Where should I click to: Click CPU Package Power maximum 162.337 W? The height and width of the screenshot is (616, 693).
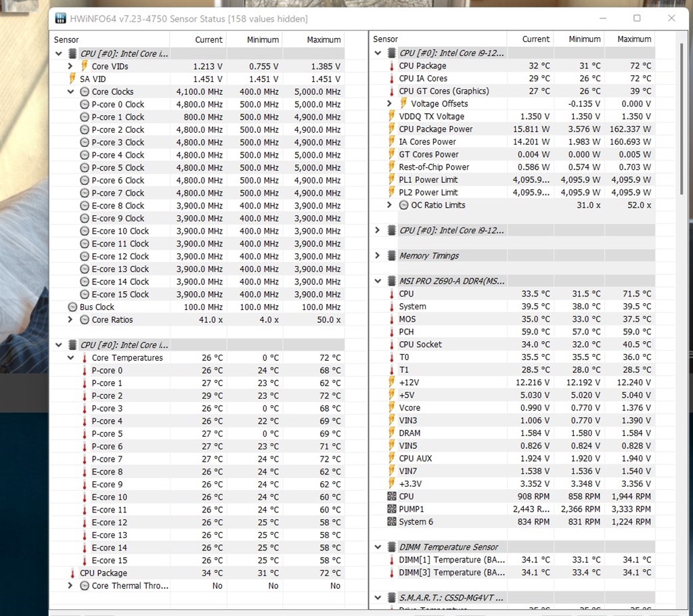tap(630, 129)
